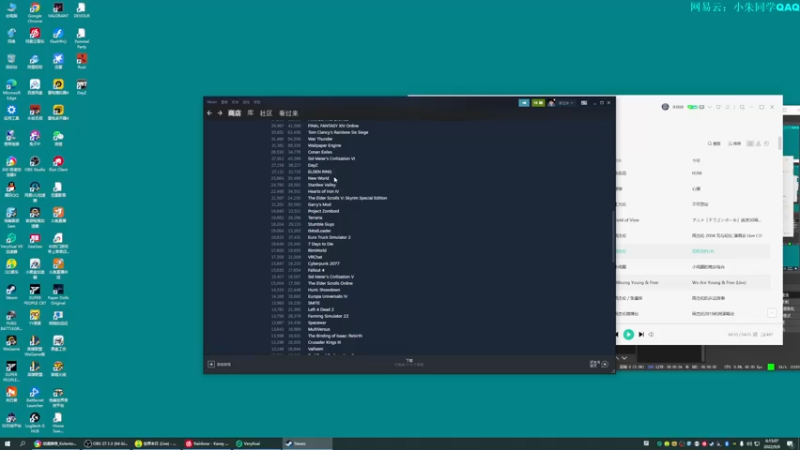
Task: Click Left 4 Dead 2 entry
Action: click(320, 310)
